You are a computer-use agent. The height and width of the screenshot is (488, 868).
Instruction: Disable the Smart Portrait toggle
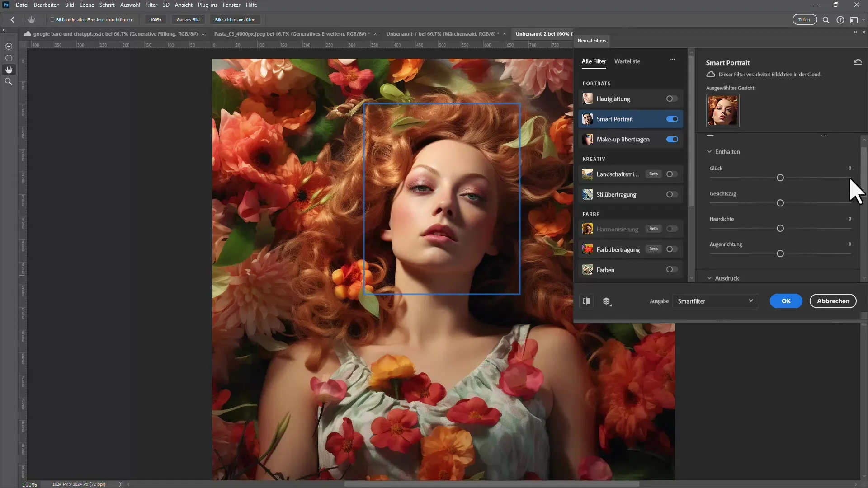tap(672, 119)
